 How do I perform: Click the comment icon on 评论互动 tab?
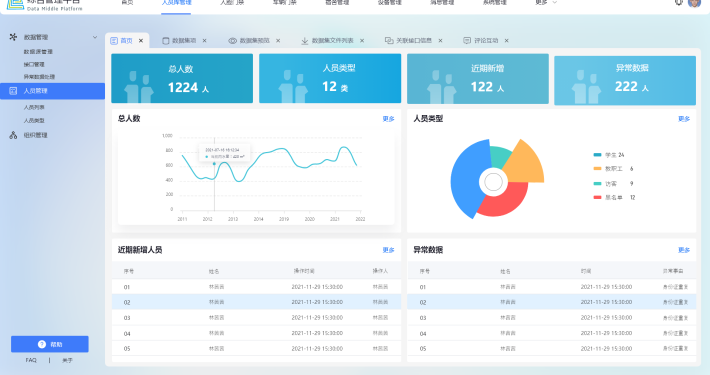[467, 41]
